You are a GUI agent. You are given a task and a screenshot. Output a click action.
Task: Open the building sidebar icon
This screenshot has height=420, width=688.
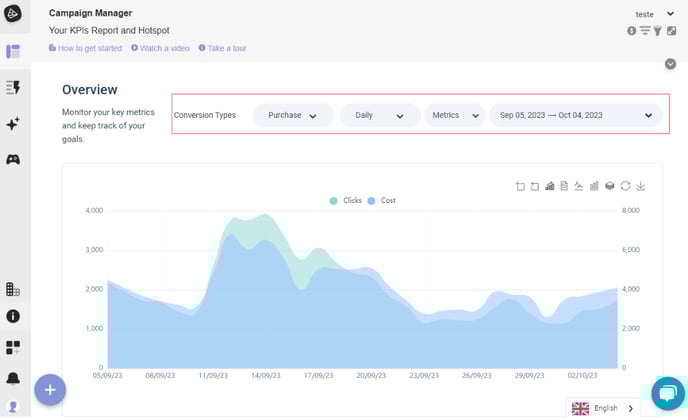[x=13, y=289]
